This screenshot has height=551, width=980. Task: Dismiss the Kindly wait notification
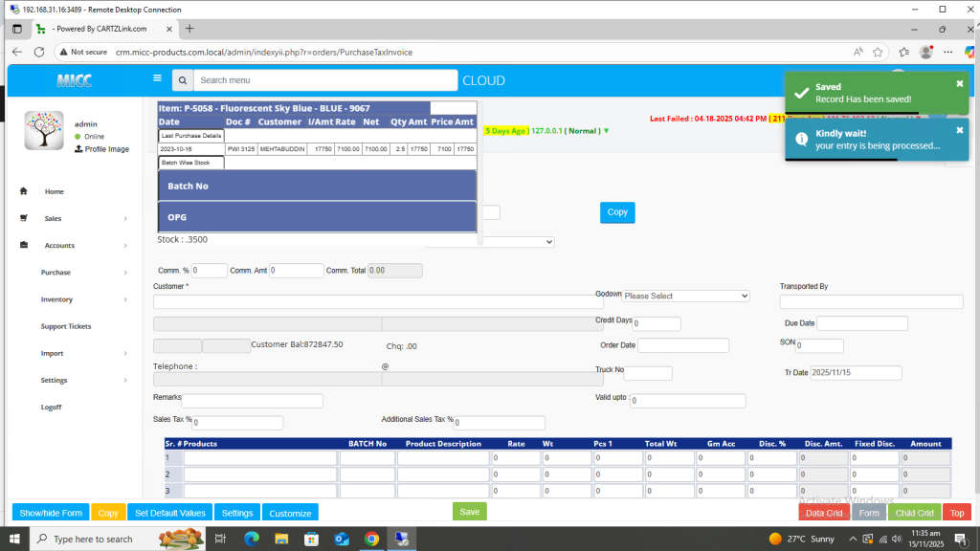point(959,131)
